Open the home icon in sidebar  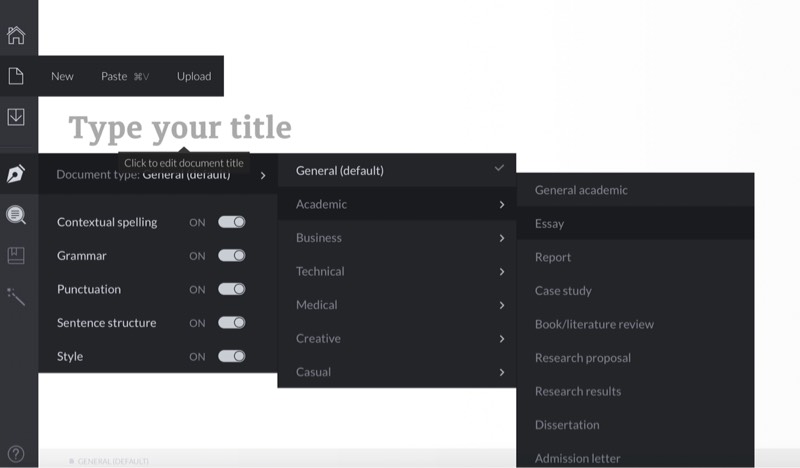tap(16, 36)
